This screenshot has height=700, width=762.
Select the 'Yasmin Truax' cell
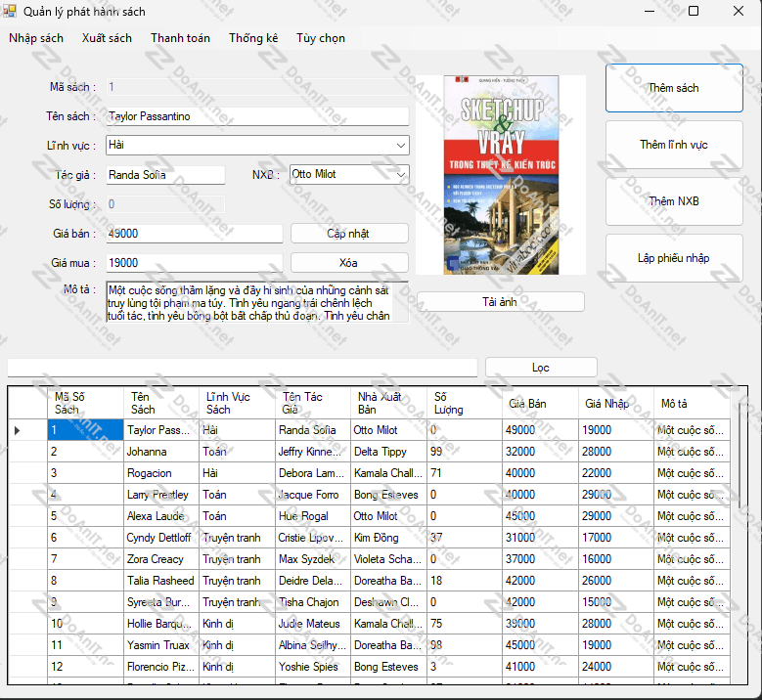tap(161, 645)
